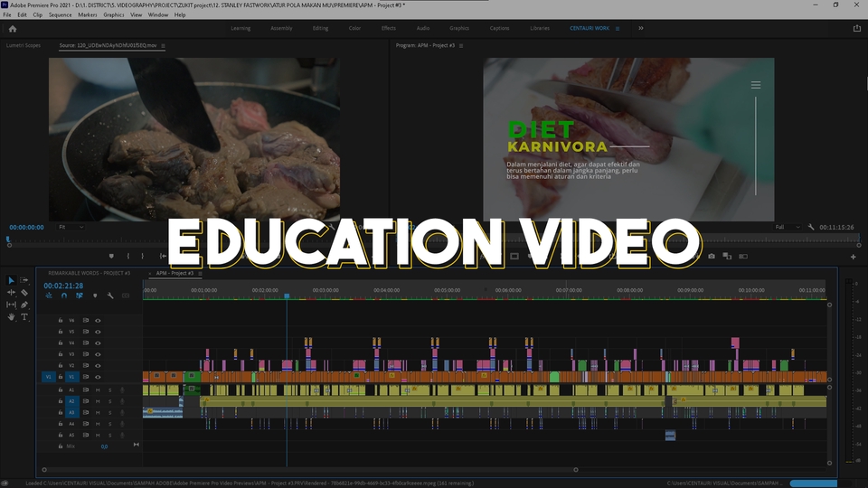Screen dimensions: 868x488
Task: Open Source panel menu icon
Action: point(163,46)
